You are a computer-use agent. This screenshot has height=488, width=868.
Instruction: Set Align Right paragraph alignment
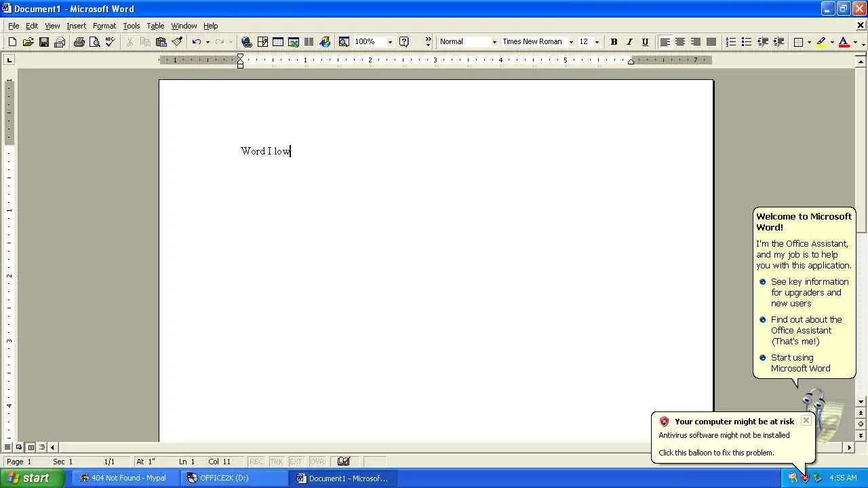(x=696, y=42)
